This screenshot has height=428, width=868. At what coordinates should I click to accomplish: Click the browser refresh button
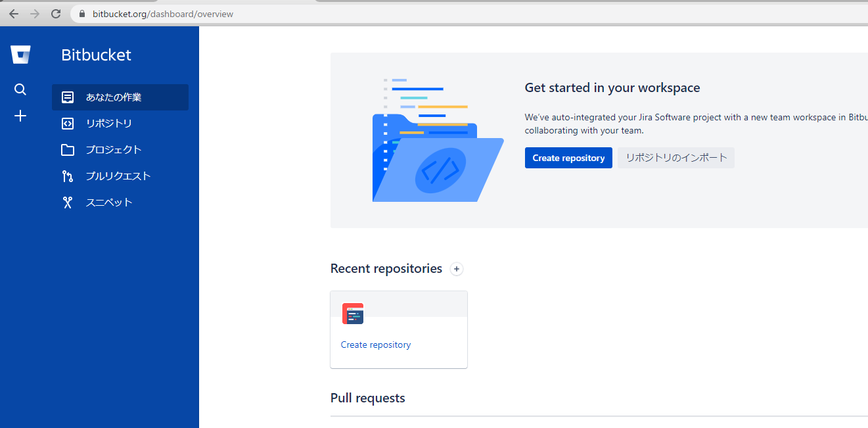point(55,13)
